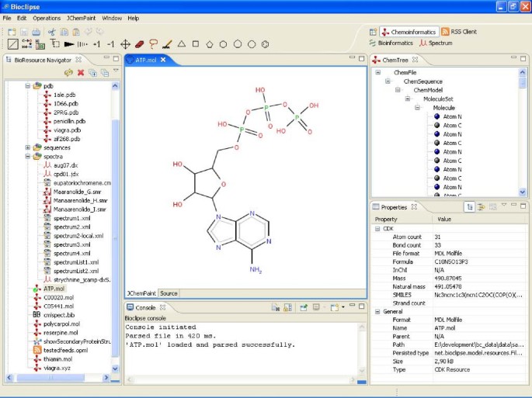Collapse the ChemSequence node
The width and height of the screenshot is (532, 398).
click(x=388, y=81)
